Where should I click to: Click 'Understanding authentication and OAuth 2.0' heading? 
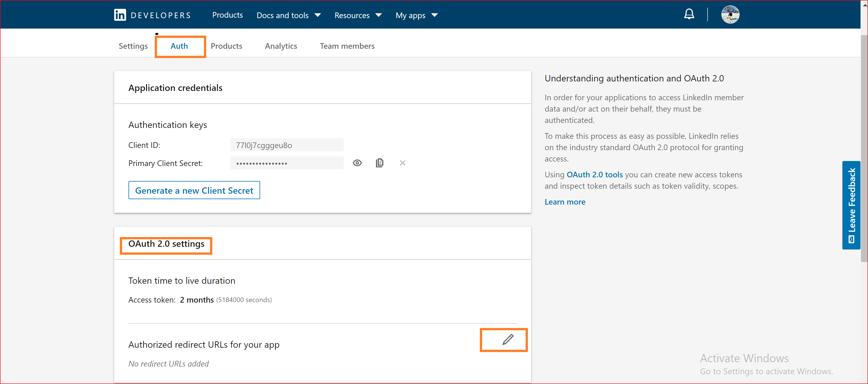[x=634, y=78]
